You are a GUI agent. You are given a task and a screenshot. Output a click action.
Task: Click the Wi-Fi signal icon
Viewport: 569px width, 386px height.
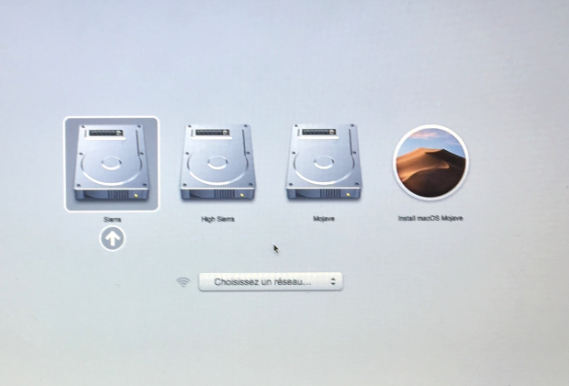tap(183, 282)
